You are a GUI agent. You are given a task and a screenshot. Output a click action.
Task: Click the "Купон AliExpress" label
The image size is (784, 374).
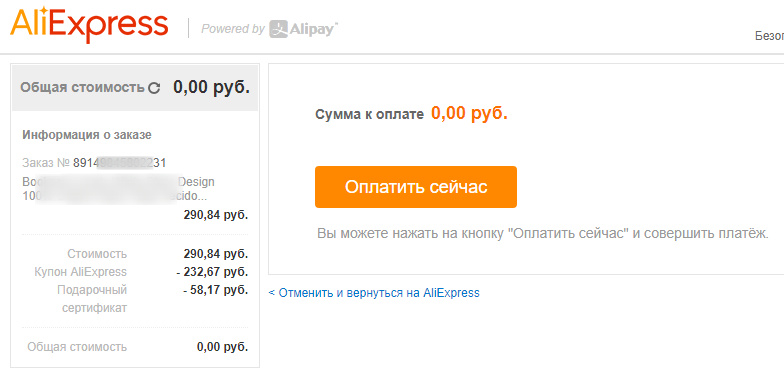coord(80,272)
